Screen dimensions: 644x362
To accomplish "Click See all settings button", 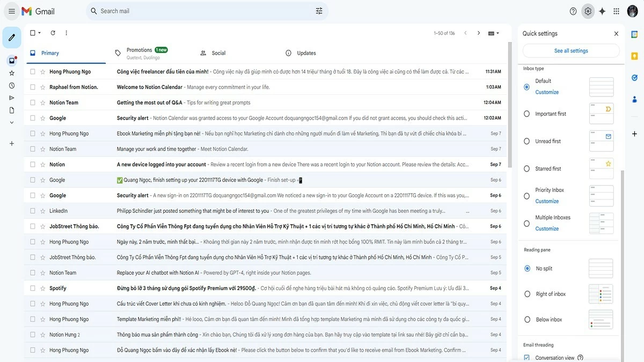I will tap(570, 50).
